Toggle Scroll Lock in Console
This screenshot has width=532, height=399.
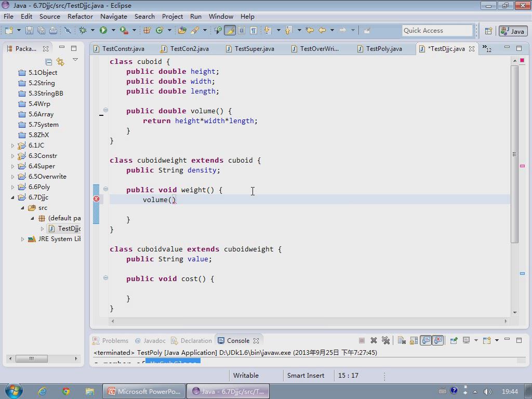click(414, 340)
